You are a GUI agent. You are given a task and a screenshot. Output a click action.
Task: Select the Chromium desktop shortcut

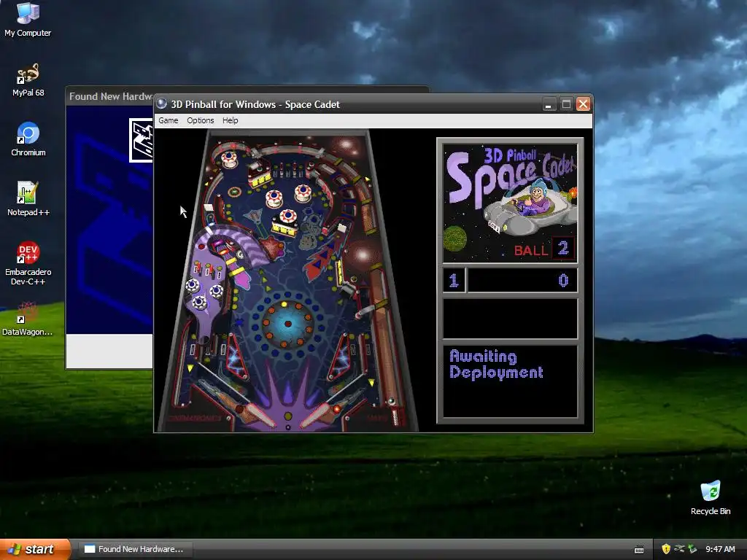28,139
